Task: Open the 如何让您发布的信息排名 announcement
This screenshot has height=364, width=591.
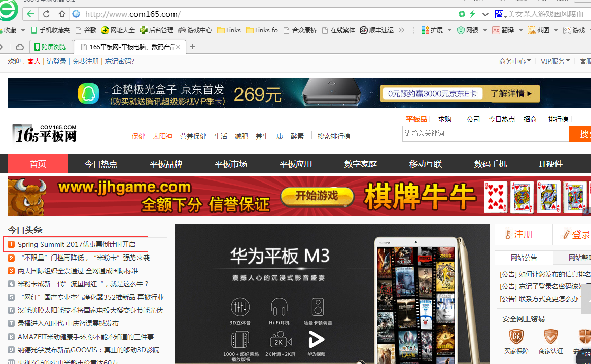Action: (x=545, y=274)
